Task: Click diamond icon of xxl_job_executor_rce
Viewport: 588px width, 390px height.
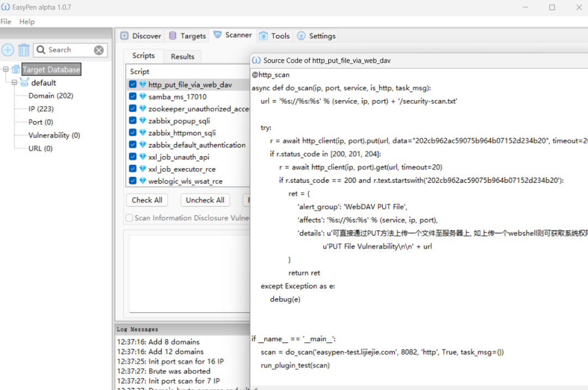Action: pos(143,169)
